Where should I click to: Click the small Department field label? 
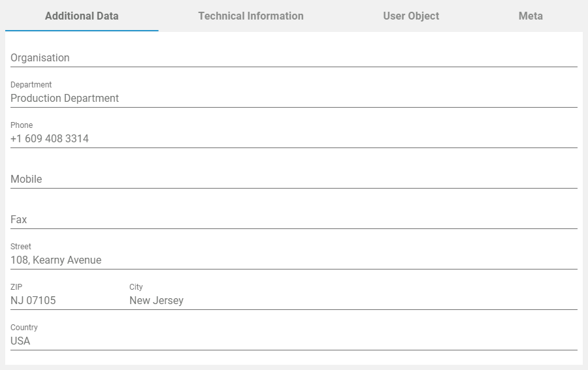(x=31, y=85)
